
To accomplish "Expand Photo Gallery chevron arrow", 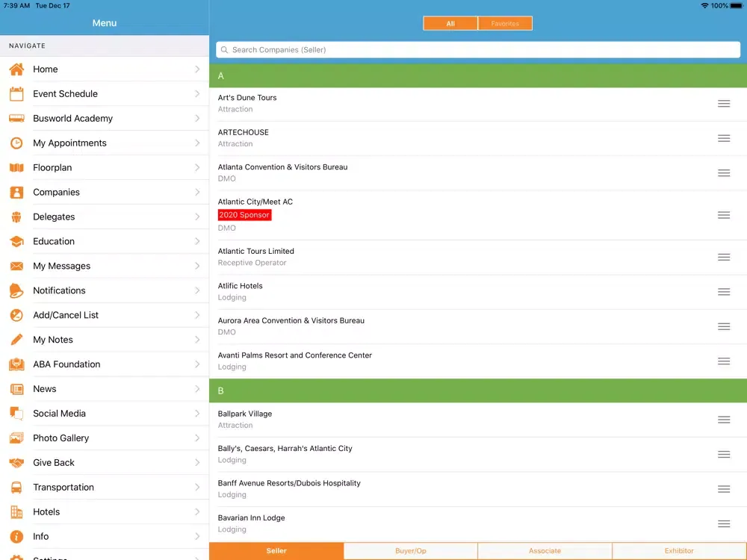I will pyautogui.click(x=197, y=438).
